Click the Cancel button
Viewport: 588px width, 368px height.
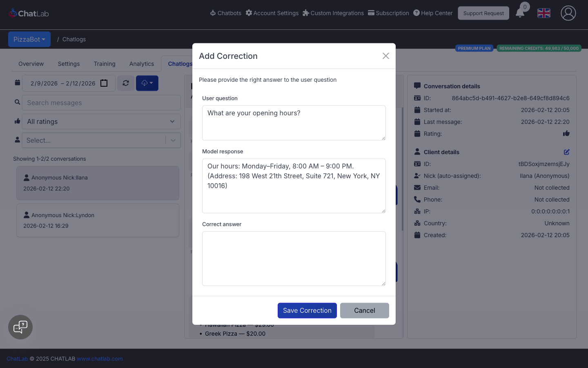point(364,310)
